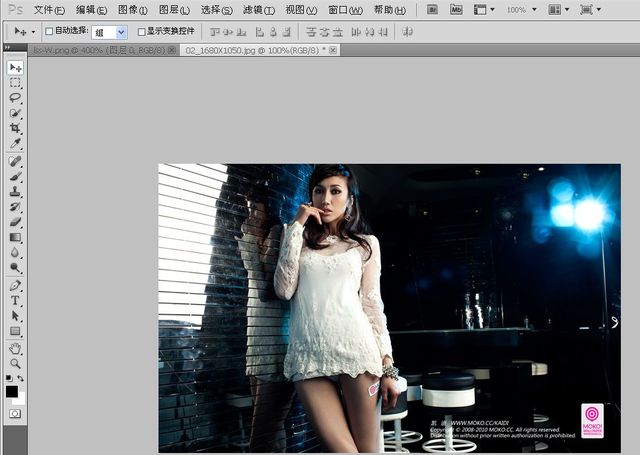Switch to the ss-W.png document tab
Screen dimensions: 640x455
[100, 50]
